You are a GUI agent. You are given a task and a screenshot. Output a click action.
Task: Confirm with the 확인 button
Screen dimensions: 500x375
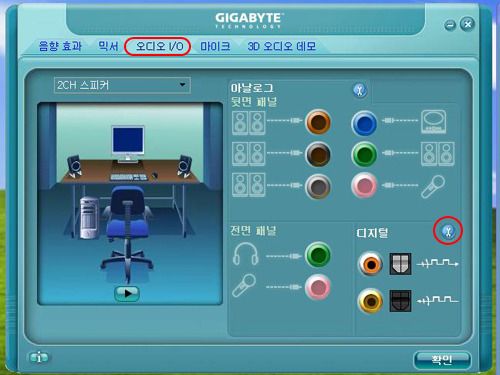click(442, 360)
